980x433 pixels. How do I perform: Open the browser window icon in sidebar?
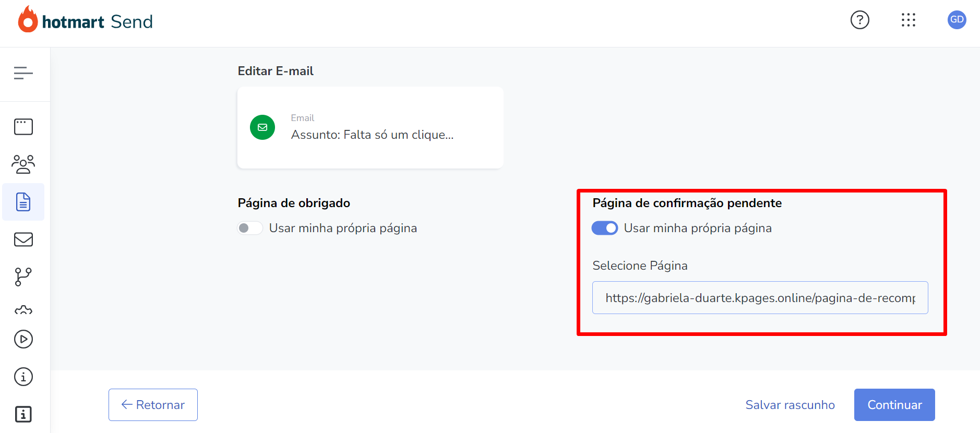point(23,127)
